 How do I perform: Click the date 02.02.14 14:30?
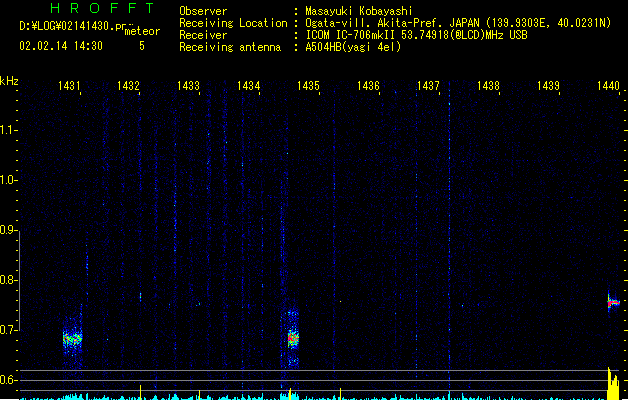[61, 46]
